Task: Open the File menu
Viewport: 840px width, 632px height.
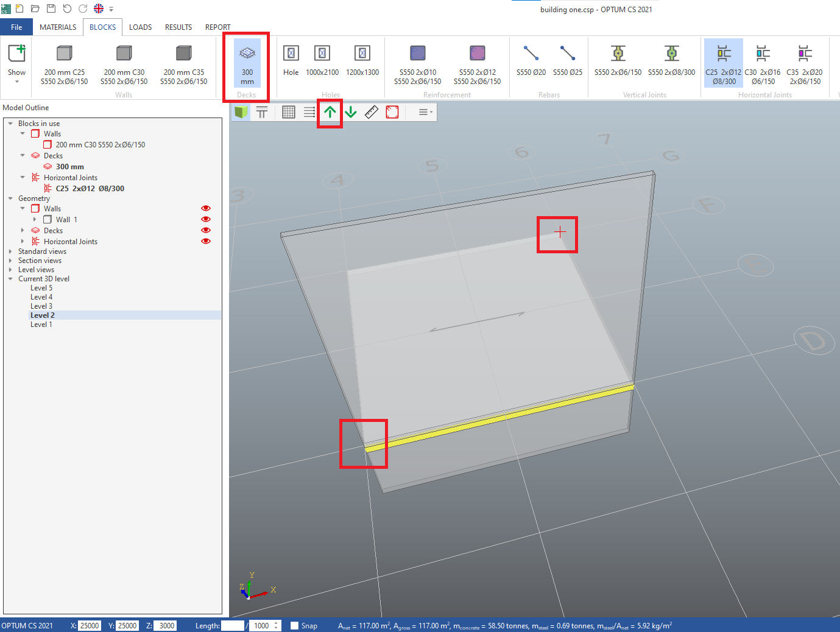Action: 16,27
